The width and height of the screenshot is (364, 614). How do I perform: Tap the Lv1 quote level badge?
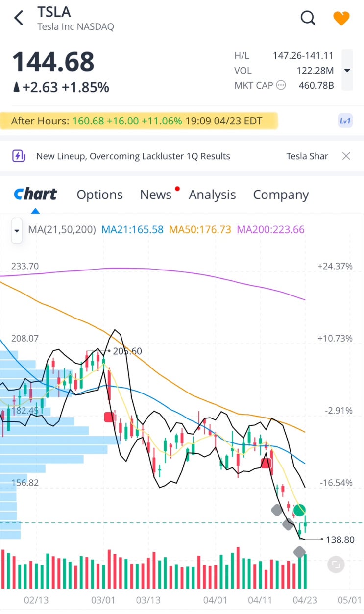point(345,121)
